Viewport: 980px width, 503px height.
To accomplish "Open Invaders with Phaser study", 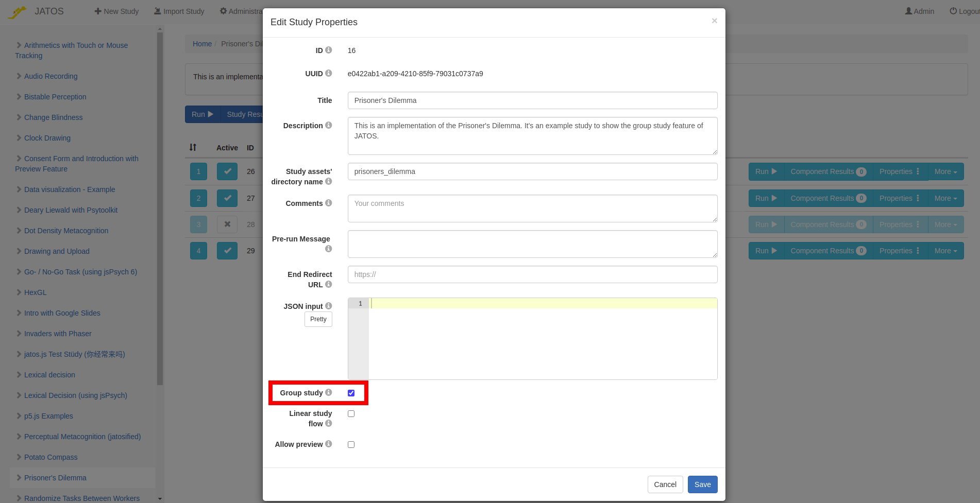I will point(58,334).
